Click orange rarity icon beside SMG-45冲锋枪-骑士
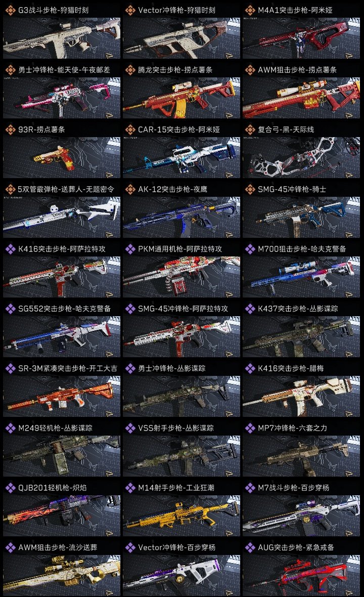The image size is (364, 597). [250, 189]
